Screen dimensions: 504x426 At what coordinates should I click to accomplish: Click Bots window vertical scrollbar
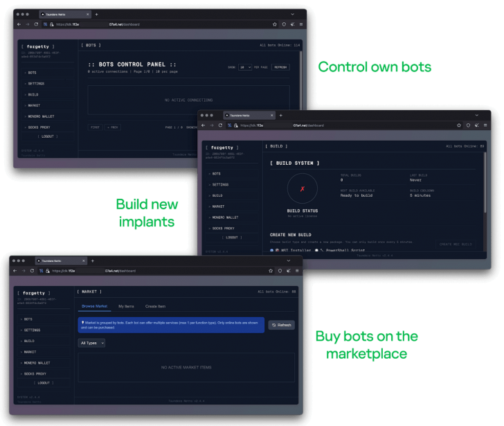point(300,80)
